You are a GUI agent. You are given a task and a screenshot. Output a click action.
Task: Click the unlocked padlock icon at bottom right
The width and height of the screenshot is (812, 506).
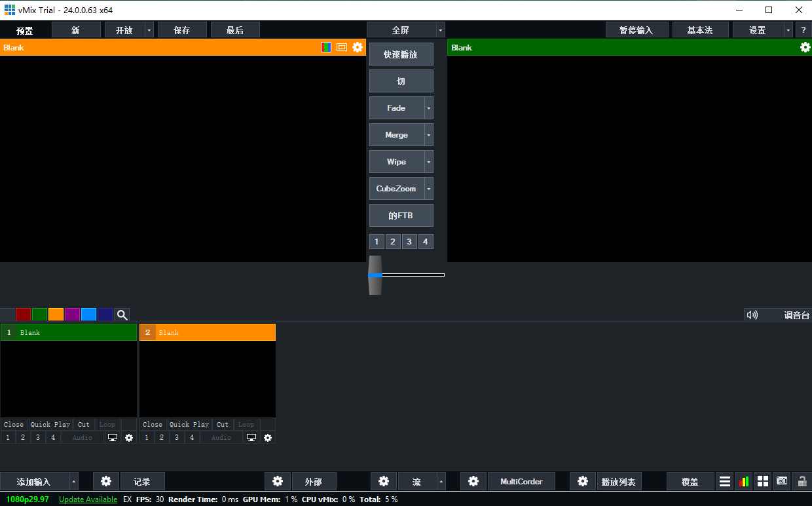click(x=801, y=480)
